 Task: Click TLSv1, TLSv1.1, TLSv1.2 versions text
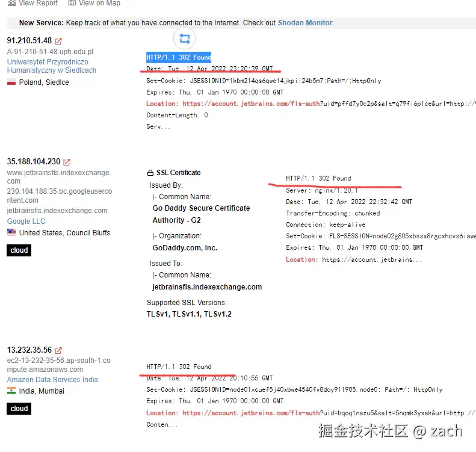point(189,314)
